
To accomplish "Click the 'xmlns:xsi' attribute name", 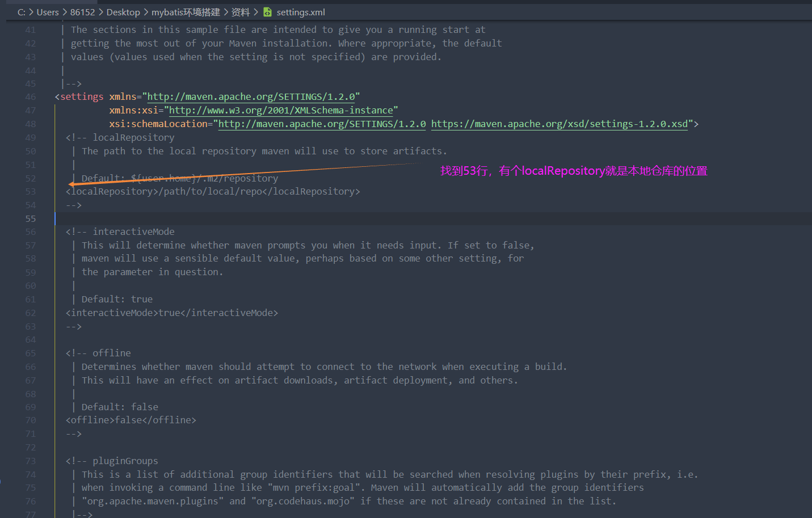I will [x=134, y=111].
